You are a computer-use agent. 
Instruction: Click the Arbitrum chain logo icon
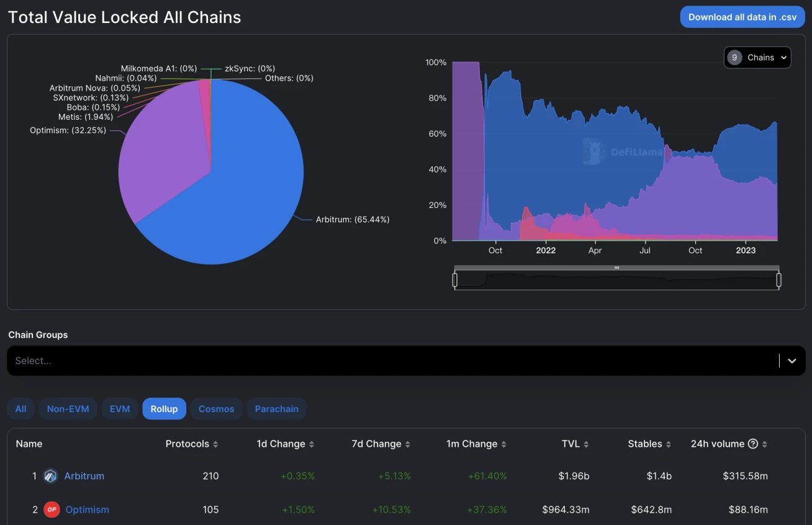coord(50,476)
